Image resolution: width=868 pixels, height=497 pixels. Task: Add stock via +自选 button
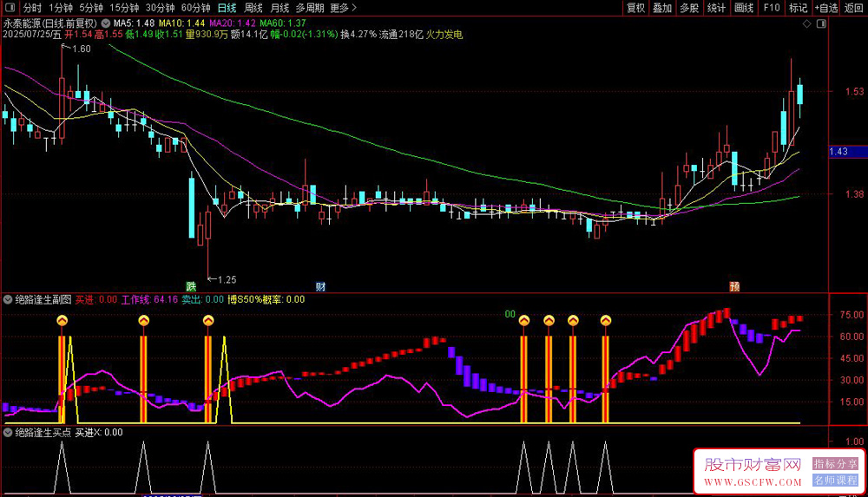[826, 8]
